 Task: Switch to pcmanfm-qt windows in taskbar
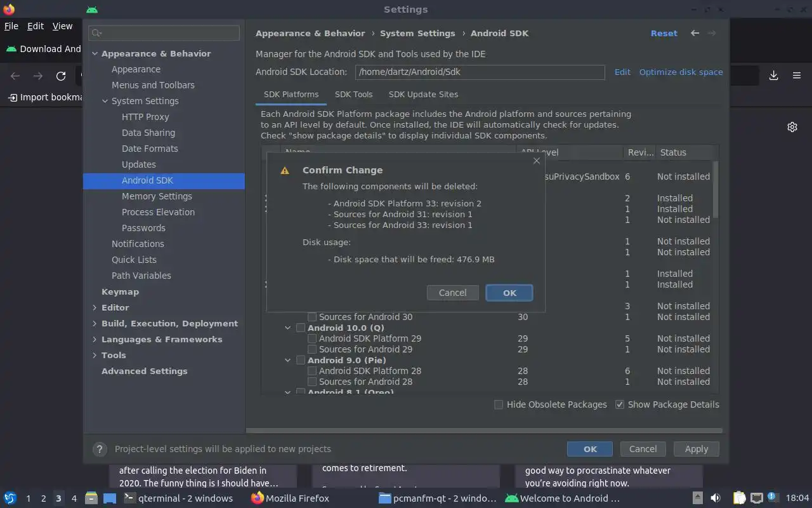point(437,498)
